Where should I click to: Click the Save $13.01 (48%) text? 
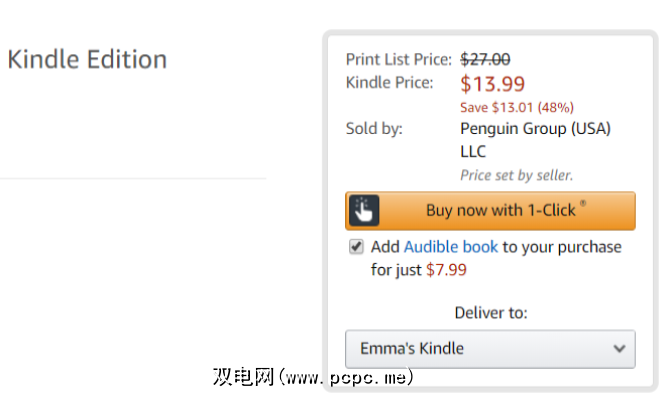point(516,107)
